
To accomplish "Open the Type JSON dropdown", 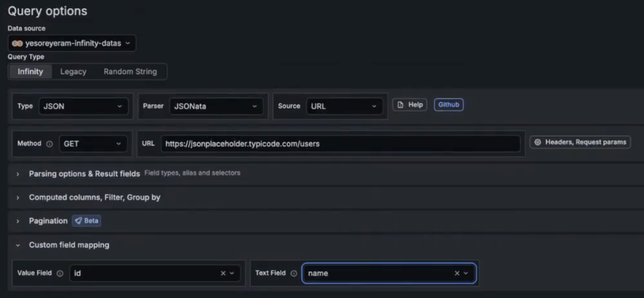I will point(83,106).
